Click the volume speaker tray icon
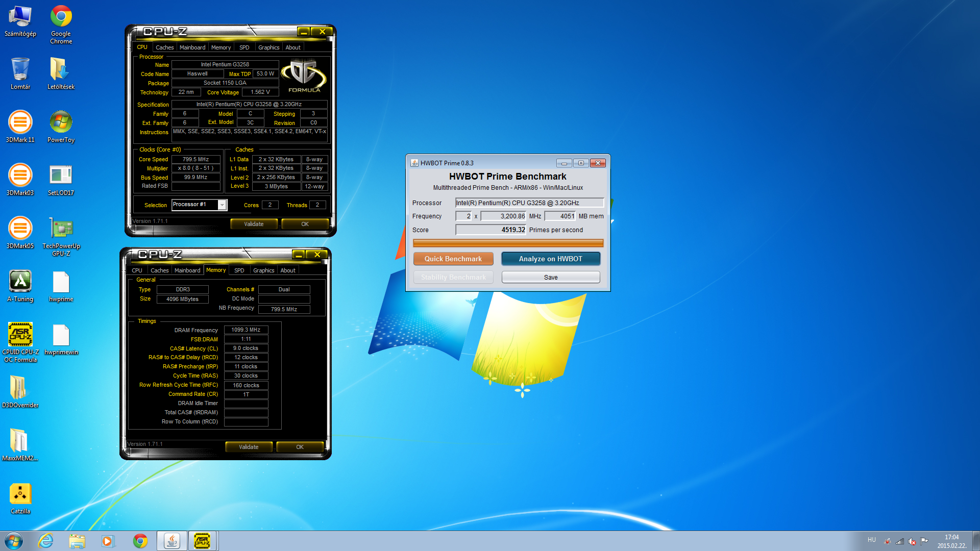 [x=912, y=541]
